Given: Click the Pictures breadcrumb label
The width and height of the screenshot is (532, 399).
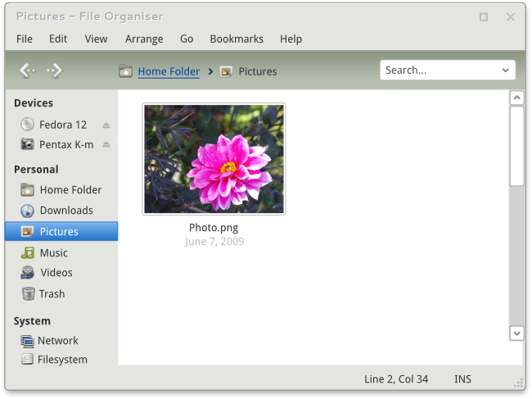Looking at the screenshot, I should tap(258, 71).
